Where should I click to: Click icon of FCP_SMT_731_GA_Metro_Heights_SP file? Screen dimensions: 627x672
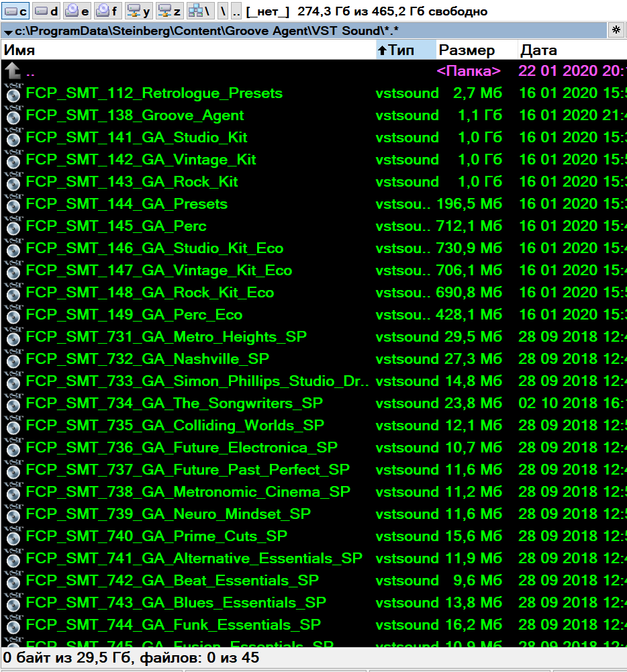(x=13, y=337)
